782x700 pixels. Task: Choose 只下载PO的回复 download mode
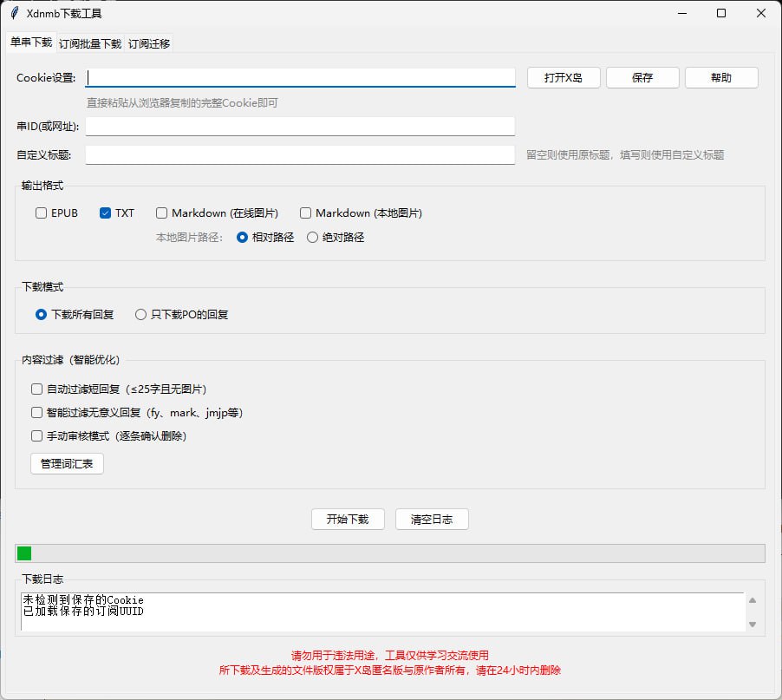tap(141, 315)
